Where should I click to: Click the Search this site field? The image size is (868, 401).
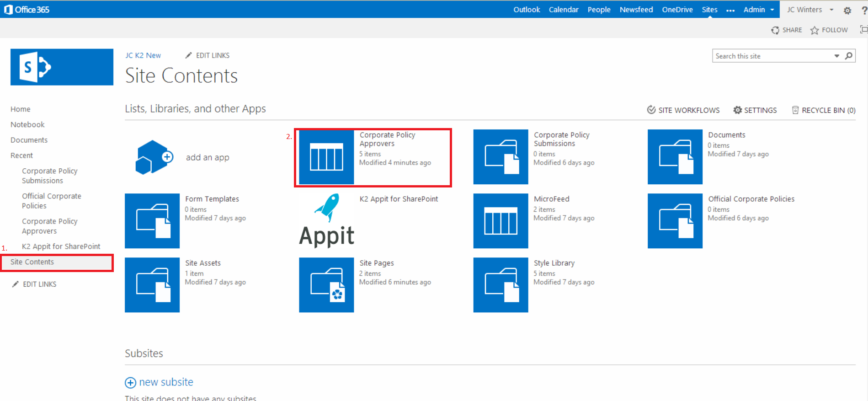click(x=772, y=56)
